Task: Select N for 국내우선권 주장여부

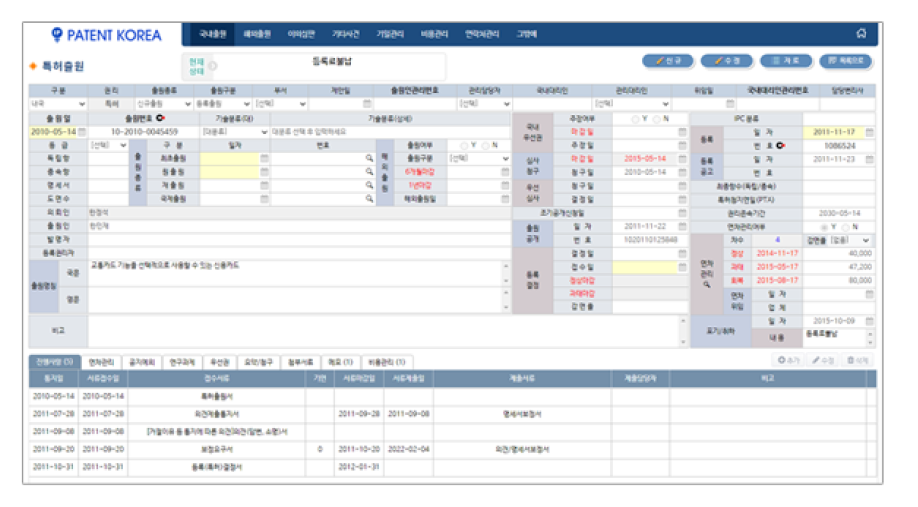Action: (x=657, y=119)
